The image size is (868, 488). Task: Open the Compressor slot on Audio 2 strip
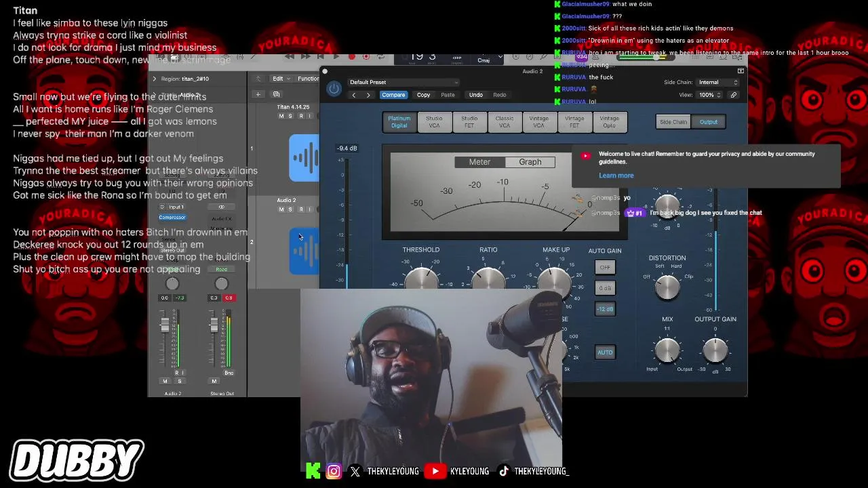click(x=172, y=218)
